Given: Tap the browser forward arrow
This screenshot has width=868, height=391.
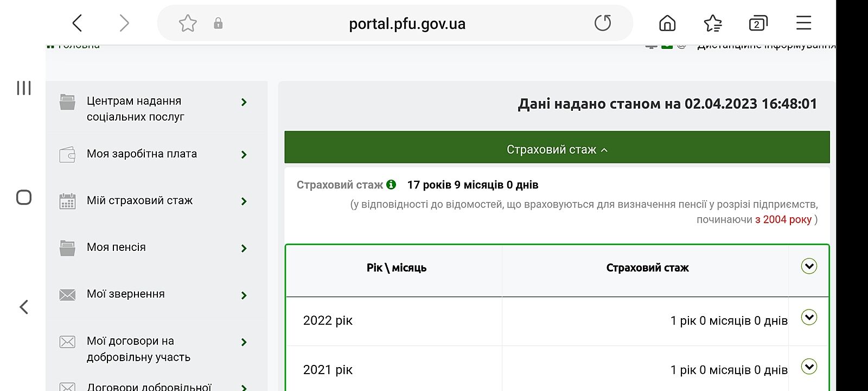Looking at the screenshot, I should click(124, 23).
